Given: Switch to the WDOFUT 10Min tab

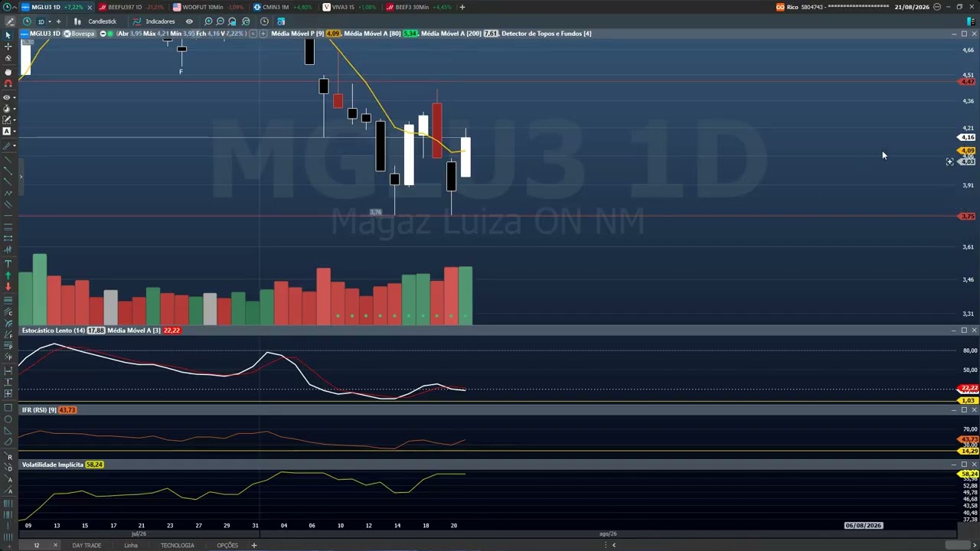Looking at the screenshot, I should pos(208,7).
